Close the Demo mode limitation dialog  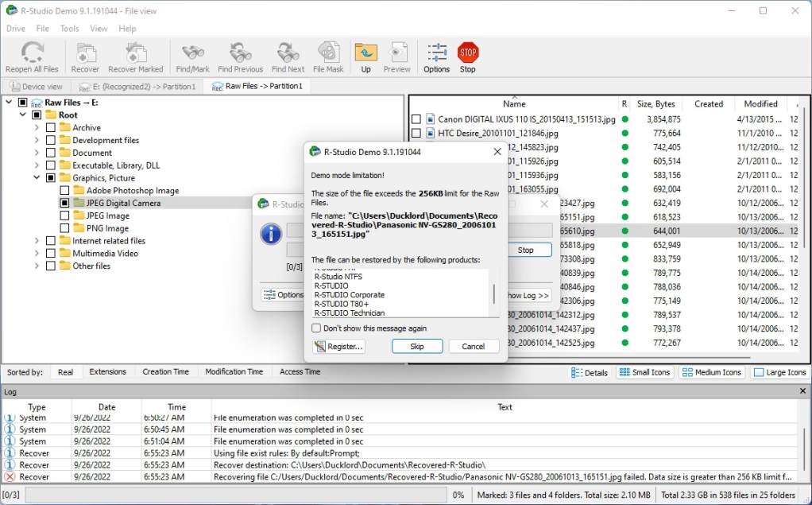(x=497, y=151)
